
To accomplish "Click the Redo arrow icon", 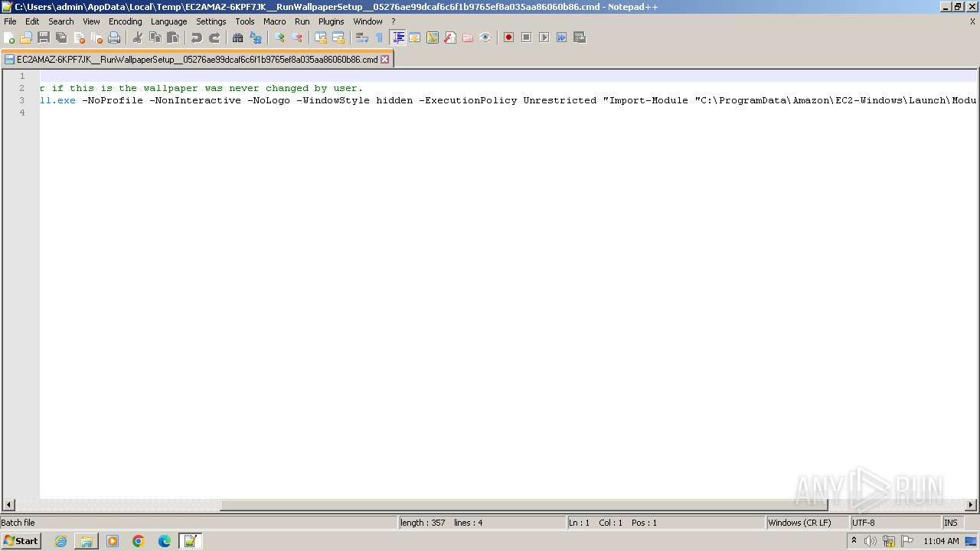I will pyautogui.click(x=214, y=37).
